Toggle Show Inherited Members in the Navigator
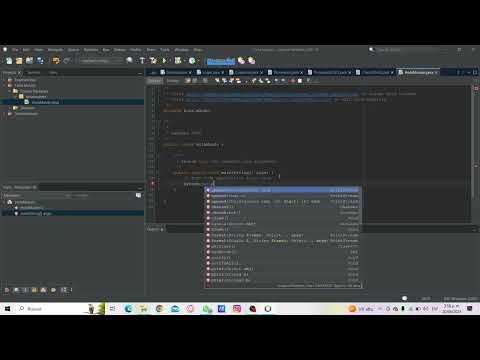Viewport: 480px width, 360px height. 7,290
